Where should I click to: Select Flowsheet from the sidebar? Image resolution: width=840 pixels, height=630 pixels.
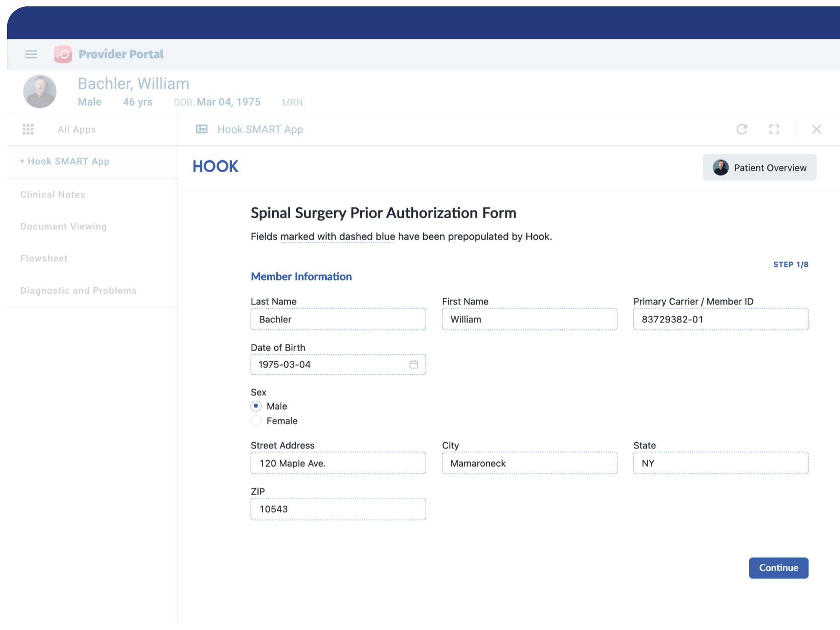pos(44,259)
